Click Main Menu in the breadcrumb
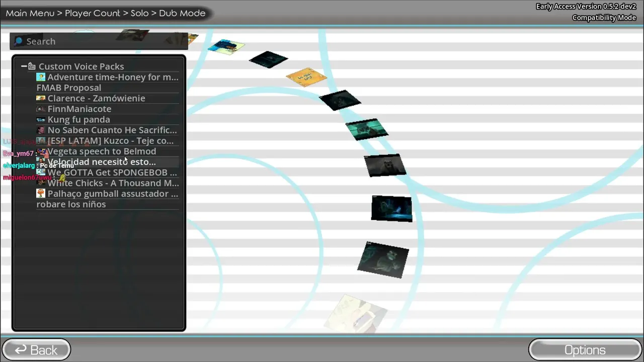Screen dimensions: 644x362 click(x=30, y=13)
